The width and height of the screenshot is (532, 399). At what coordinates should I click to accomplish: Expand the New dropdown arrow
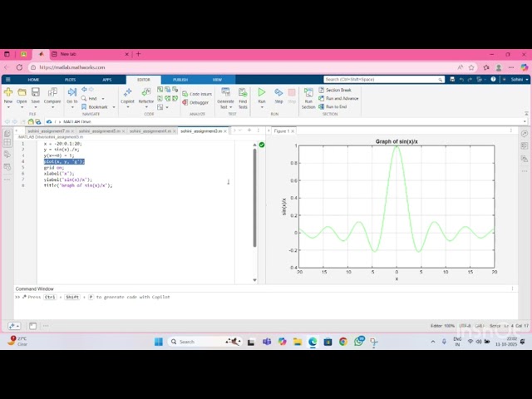click(8, 107)
